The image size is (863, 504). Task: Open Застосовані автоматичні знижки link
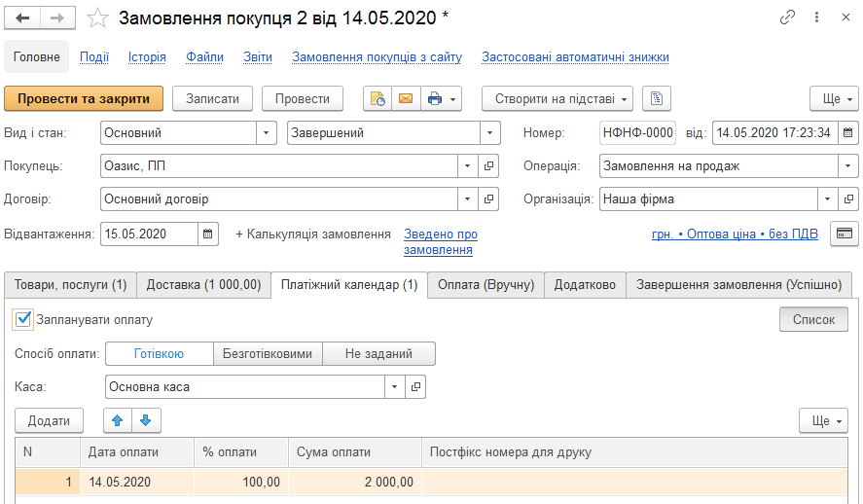coord(575,57)
